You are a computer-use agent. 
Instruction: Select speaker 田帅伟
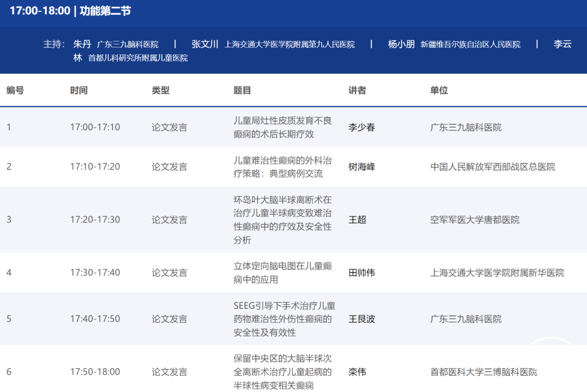point(361,273)
